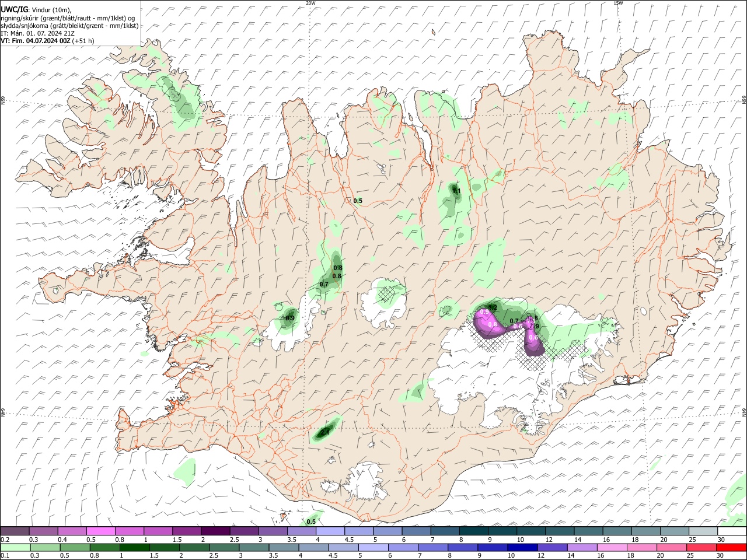This screenshot has width=747, height=560.
Task: Click the 15W longitude label
Action: tap(618, 3)
